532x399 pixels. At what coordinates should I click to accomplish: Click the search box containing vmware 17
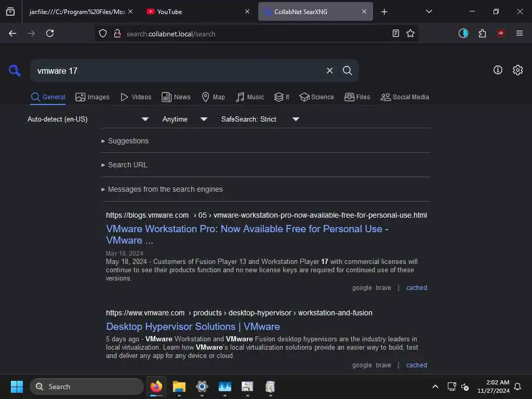[x=178, y=71]
